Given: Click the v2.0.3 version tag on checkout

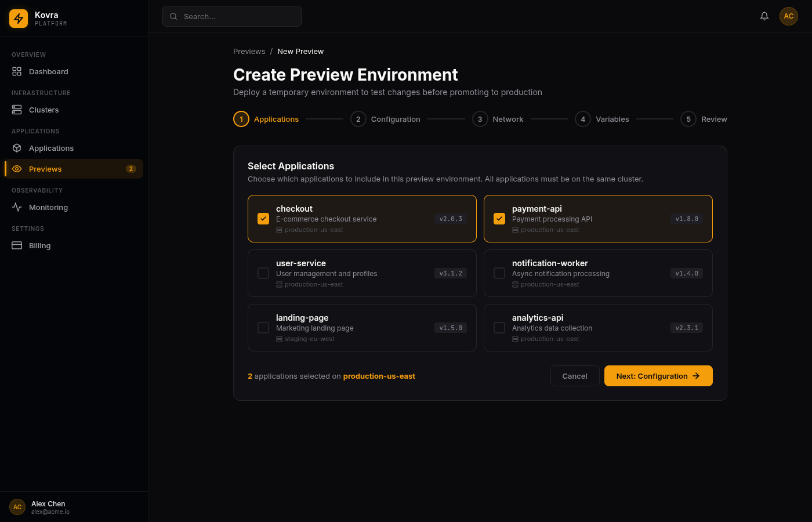Looking at the screenshot, I should click(451, 219).
